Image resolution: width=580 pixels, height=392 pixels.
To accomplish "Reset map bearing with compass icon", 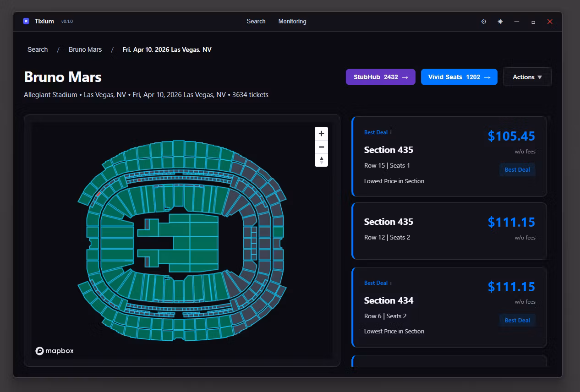I will point(321,160).
